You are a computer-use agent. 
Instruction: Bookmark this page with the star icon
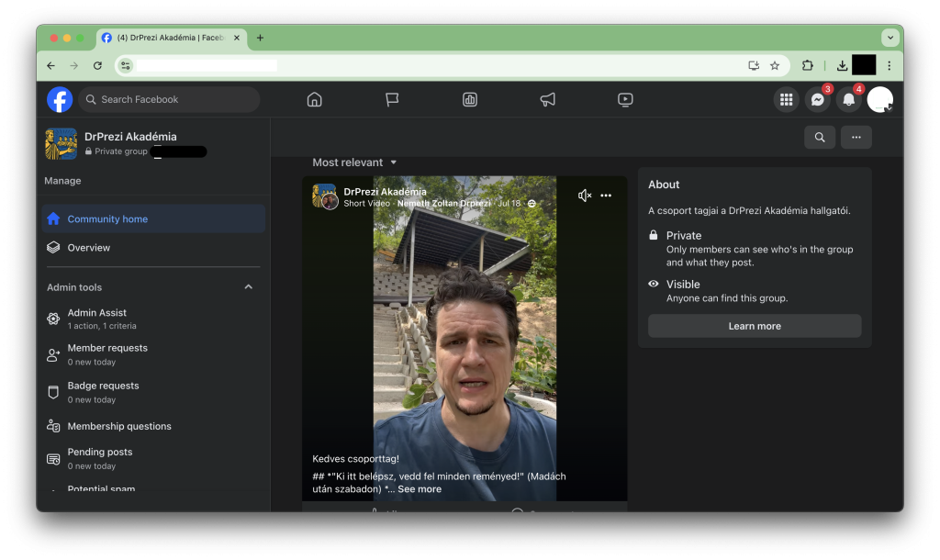[x=775, y=65]
